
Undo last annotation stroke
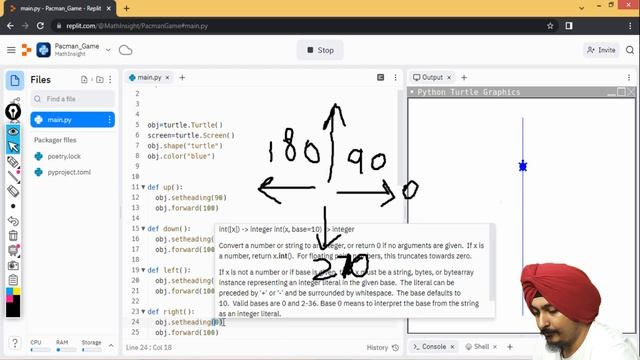click(13, 221)
